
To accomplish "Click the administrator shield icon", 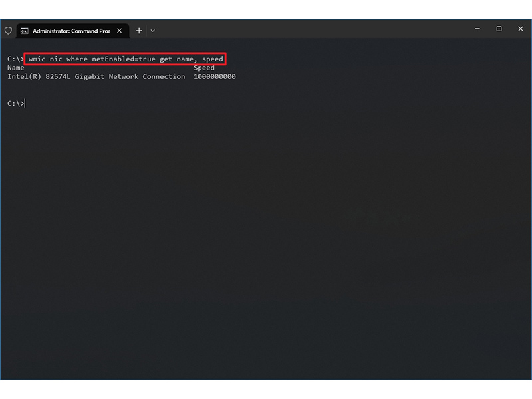I will [9, 31].
